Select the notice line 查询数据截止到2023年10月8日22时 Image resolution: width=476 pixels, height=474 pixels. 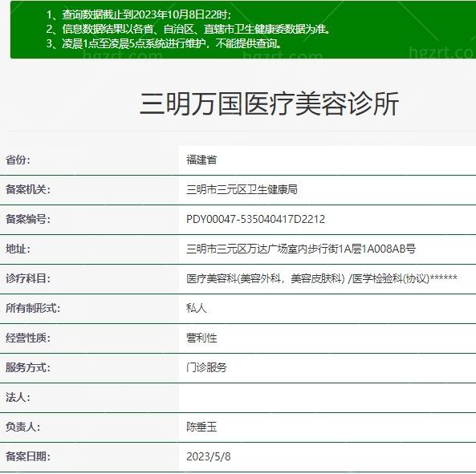(138, 14)
